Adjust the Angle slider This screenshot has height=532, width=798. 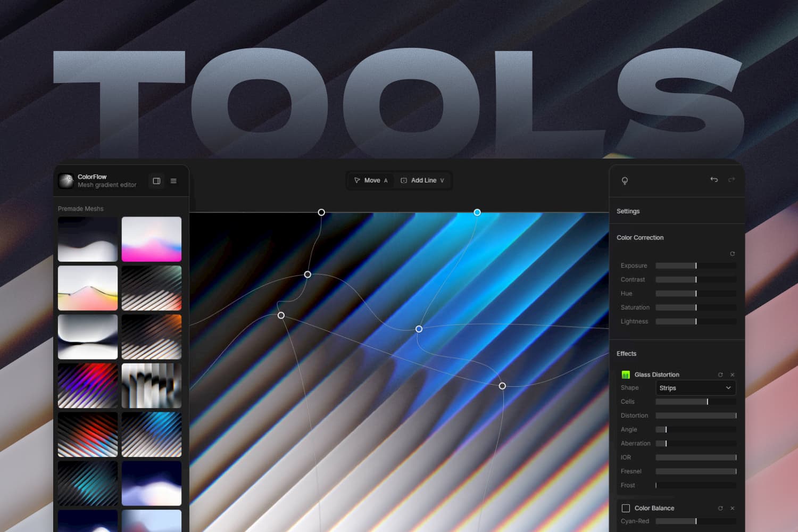[x=696, y=429]
